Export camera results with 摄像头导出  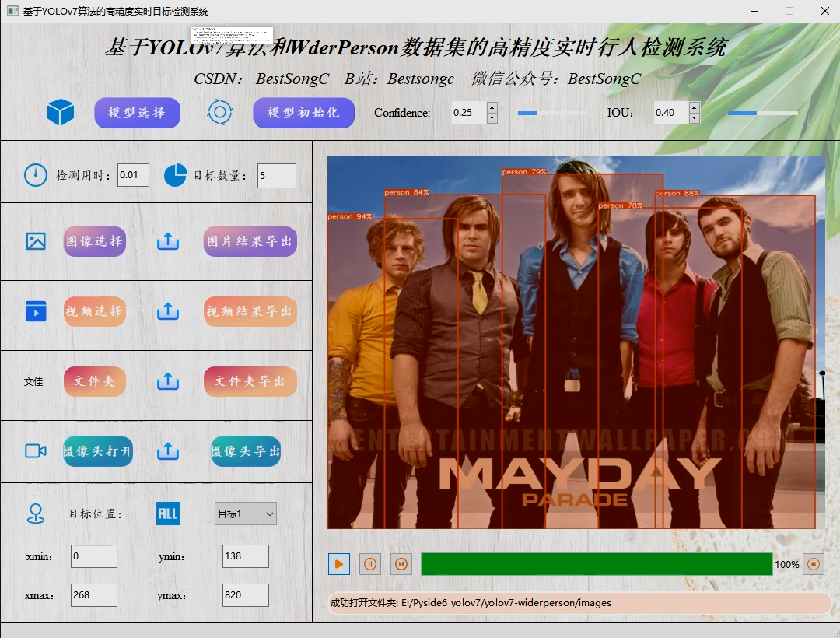click(246, 451)
